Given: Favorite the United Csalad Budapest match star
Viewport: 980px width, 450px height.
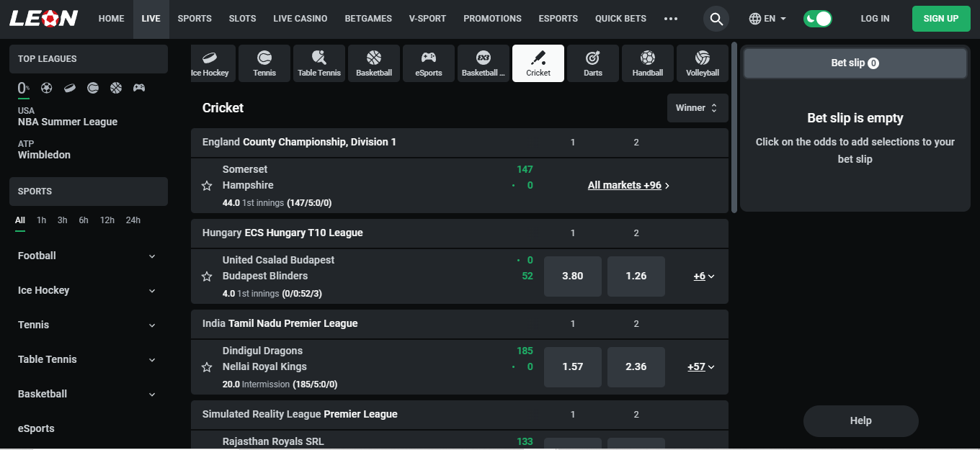Looking at the screenshot, I should point(207,276).
